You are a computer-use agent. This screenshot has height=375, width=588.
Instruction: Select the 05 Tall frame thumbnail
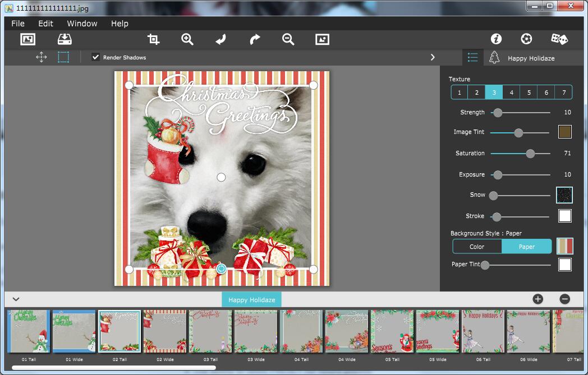click(392, 331)
